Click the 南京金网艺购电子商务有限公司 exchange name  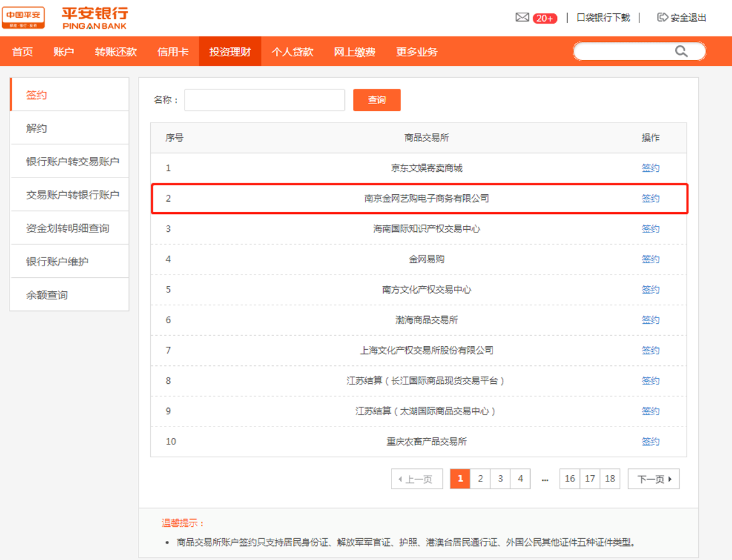(427, 199)
